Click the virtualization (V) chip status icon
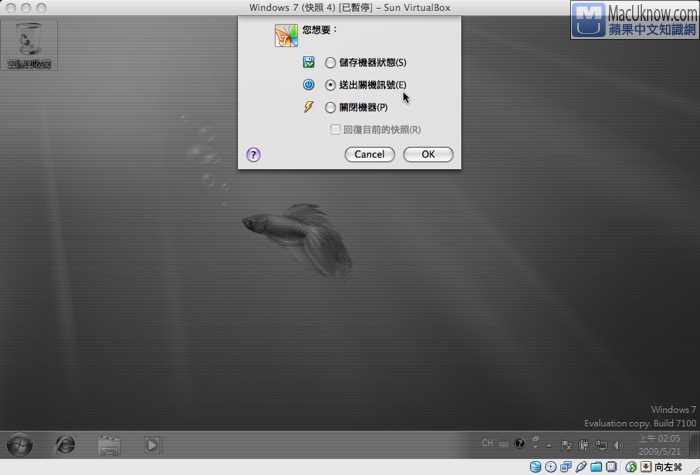This screenshot has height=475, width=700. click(x=611, y=467)
